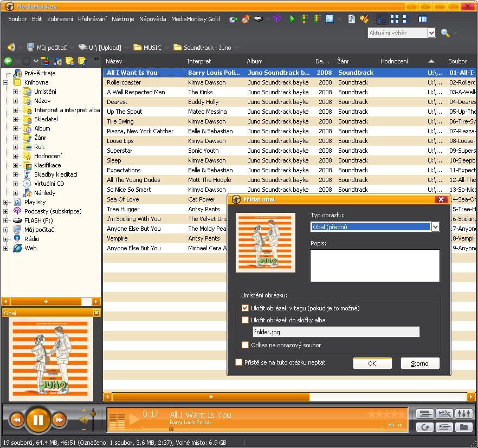This screenshot has height=448, width=478.
Task: Toggle 'Uložit obrázek v tagu' checkbox
Action: click(x=245, y=308)
